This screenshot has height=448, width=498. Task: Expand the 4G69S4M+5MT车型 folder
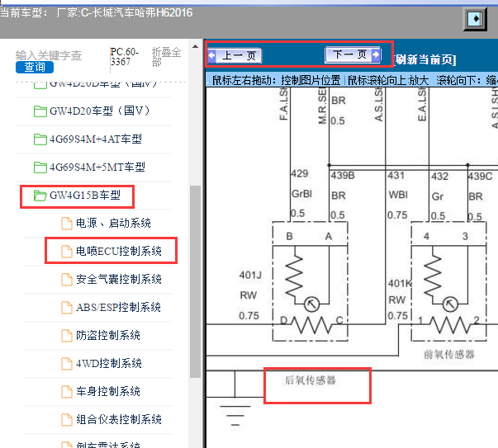pyautogui.click(x=97, y=167)
